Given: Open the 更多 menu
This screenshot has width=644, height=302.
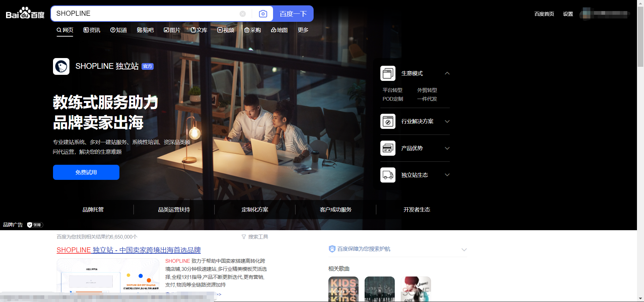Looking at the screenshot, I should point(303,30).
